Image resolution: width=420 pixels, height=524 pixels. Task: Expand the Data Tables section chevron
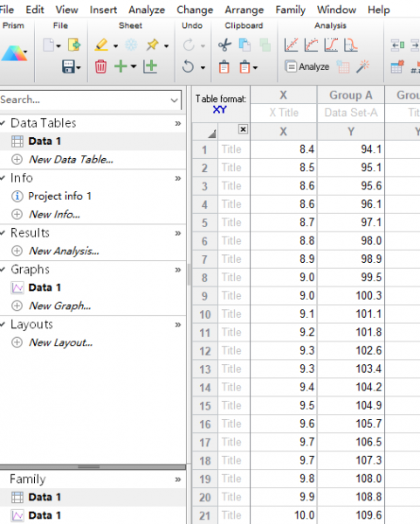click(x=178, y=123)
